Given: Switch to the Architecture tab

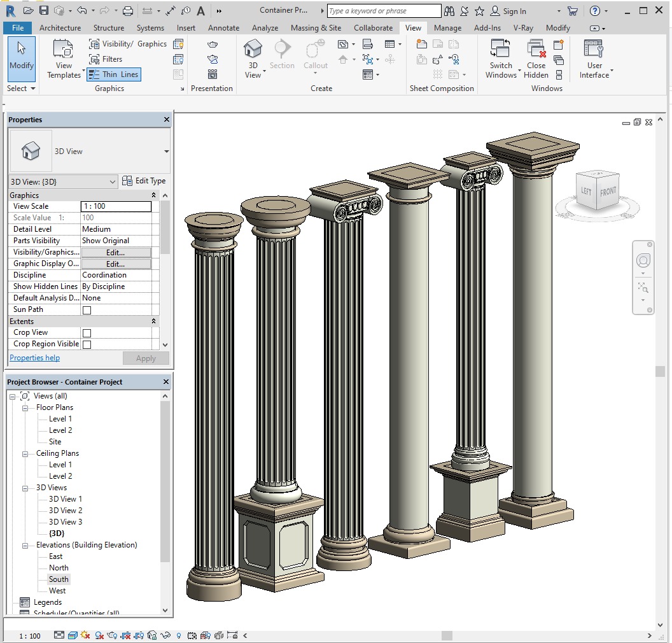Looking at the screenshot, I should point(60,28).
